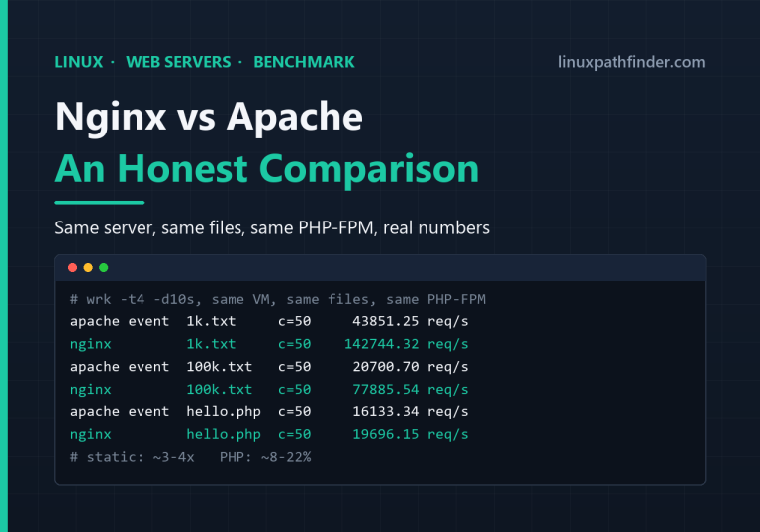Click the '# static: ~3-4x' summary text
Viewport: 760px width, 532px height.
[132, 457]
